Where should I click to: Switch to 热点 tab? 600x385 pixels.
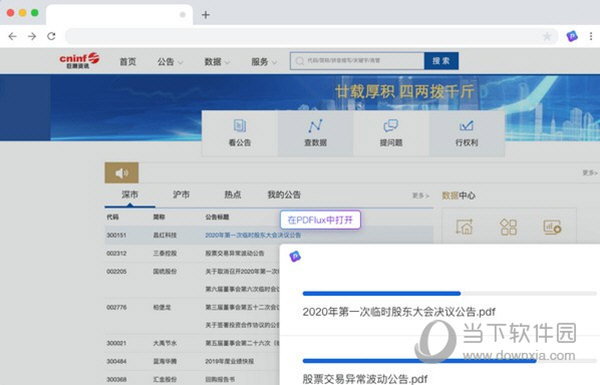(x=232, y=194)
